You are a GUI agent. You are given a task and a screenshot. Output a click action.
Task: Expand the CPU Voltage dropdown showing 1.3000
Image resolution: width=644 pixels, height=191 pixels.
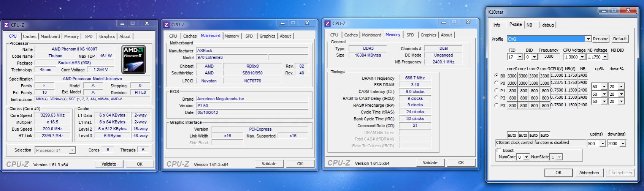tap(582, 57)
